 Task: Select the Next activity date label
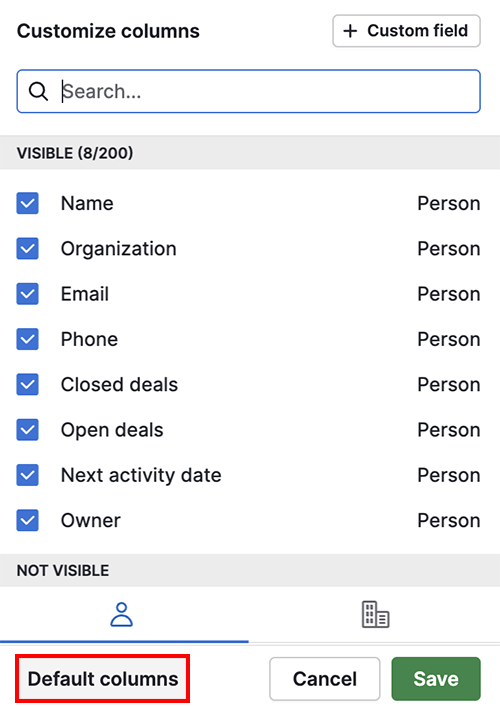coord(141,475)
